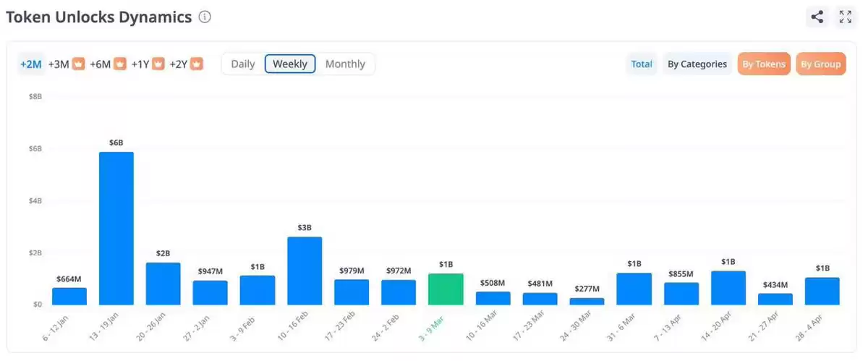
Task: Click crown icon next to +2Y
Action: point(197,64)
